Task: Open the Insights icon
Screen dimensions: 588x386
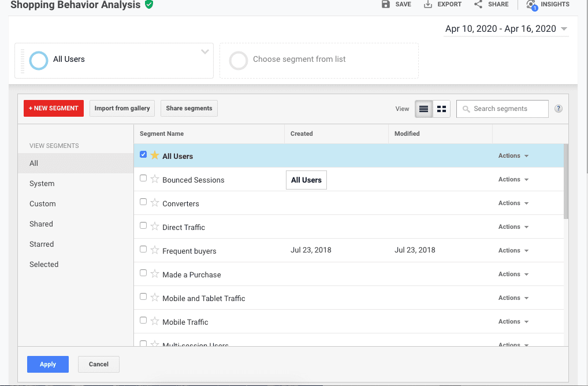Action: [x=531, y=5]
